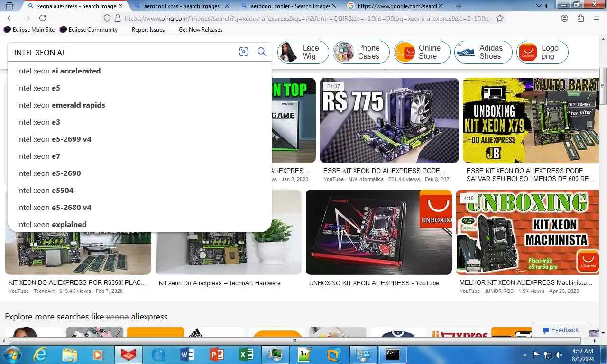Open PowerPoint from the taskbar
Image resolution: width=607 pixels, height=364 pixels.
click(217, 355)
